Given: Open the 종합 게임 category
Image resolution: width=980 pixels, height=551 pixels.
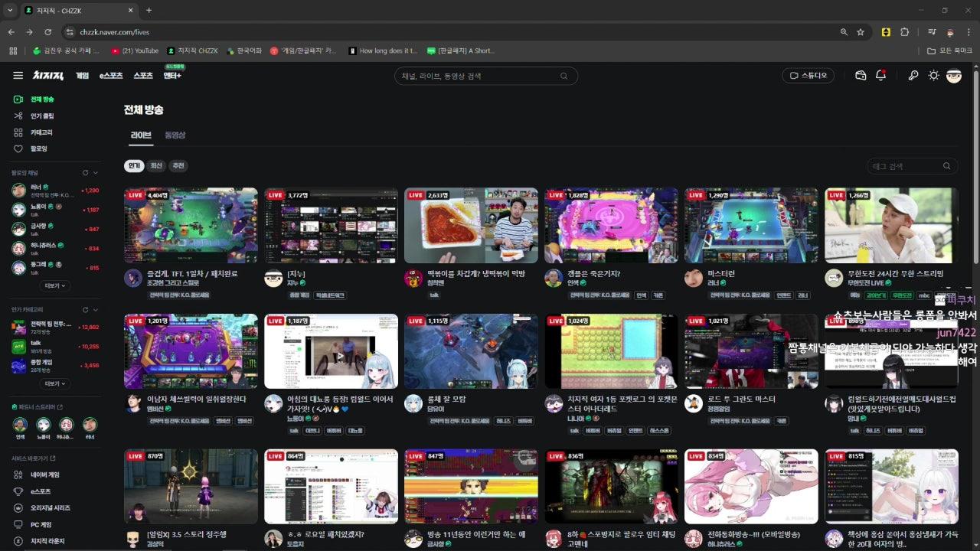Looking at the screenshot, I should point(55,365).
